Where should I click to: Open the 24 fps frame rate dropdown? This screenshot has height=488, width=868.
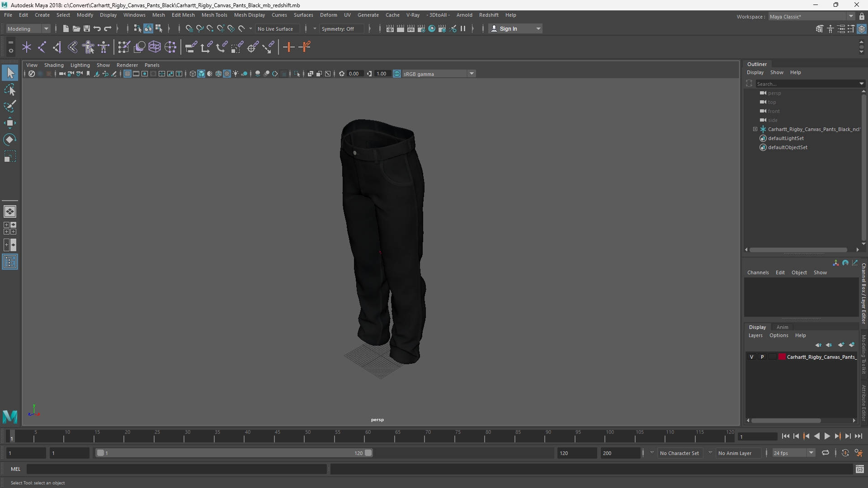click(793, 453)
